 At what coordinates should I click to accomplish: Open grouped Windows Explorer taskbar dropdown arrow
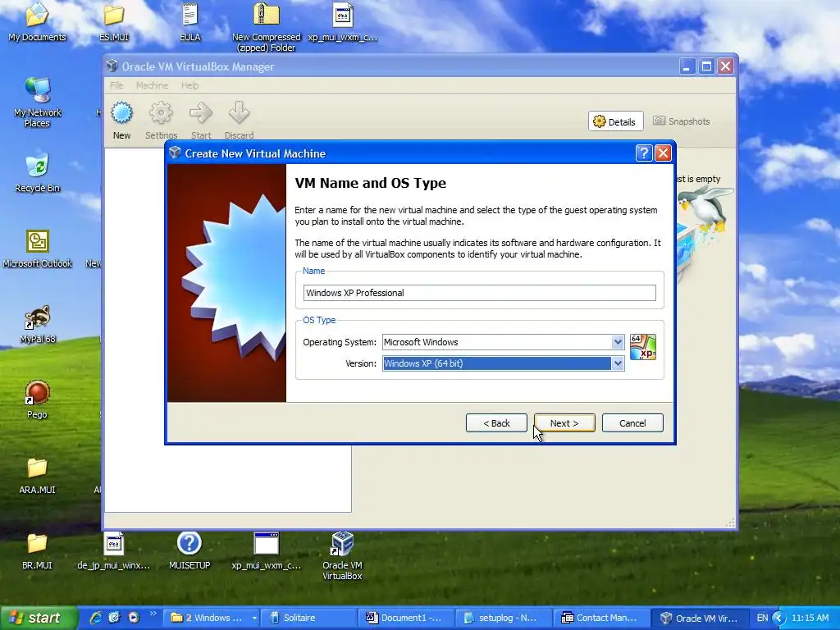point(254,619)
